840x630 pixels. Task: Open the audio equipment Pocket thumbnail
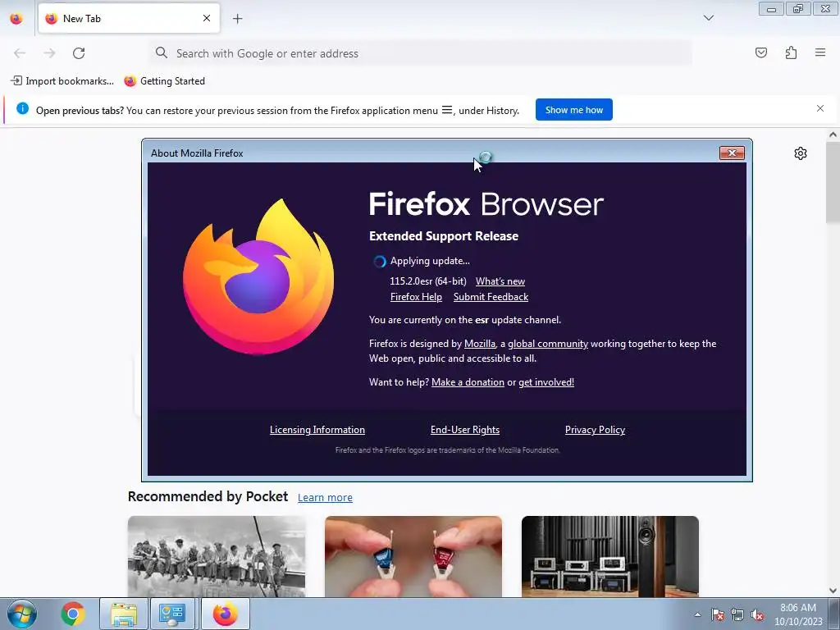609,556
